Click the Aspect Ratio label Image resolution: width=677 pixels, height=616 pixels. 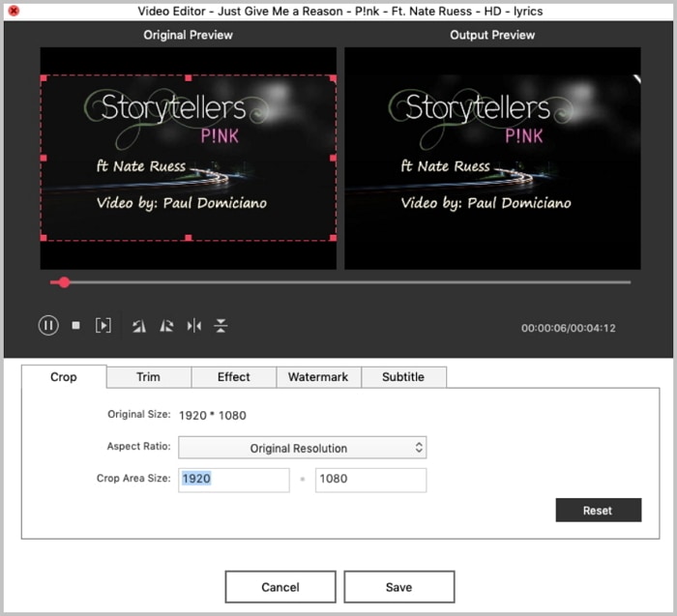[138, 447]
